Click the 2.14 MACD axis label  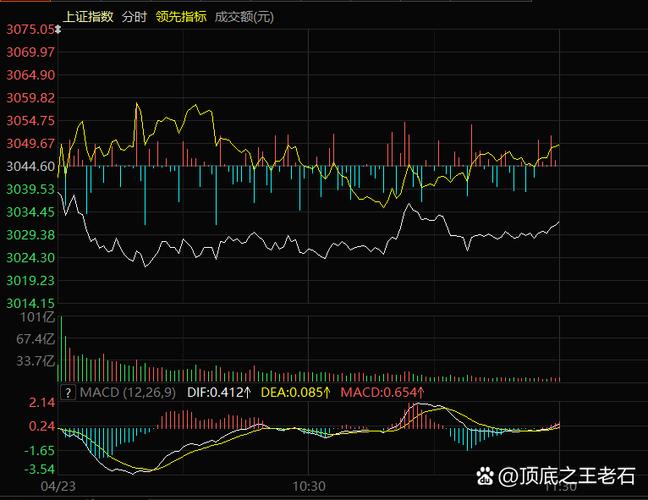point(41,402)
